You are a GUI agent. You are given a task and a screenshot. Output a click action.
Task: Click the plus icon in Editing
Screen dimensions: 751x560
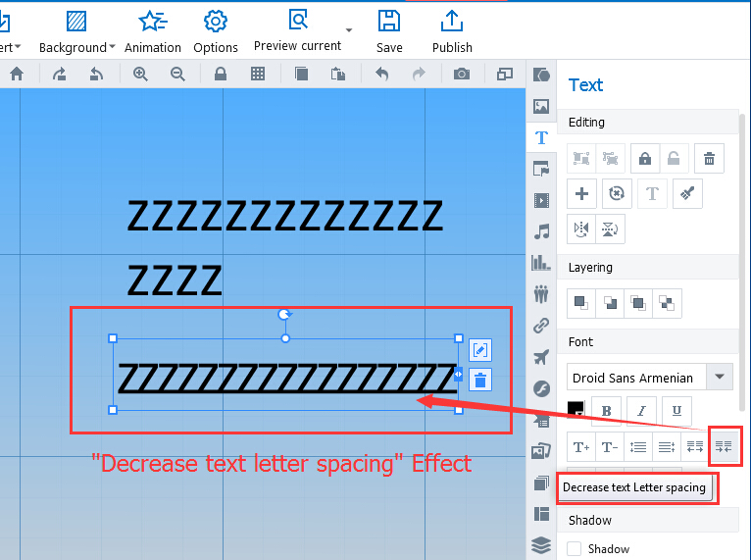[581, 193]
